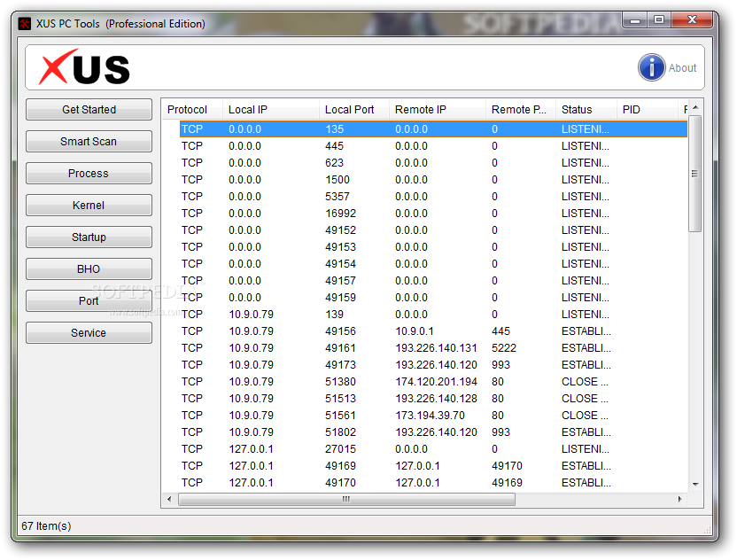737x560 pixels.
Task: Run a Smart Scan
Action: tap(89, 142)
